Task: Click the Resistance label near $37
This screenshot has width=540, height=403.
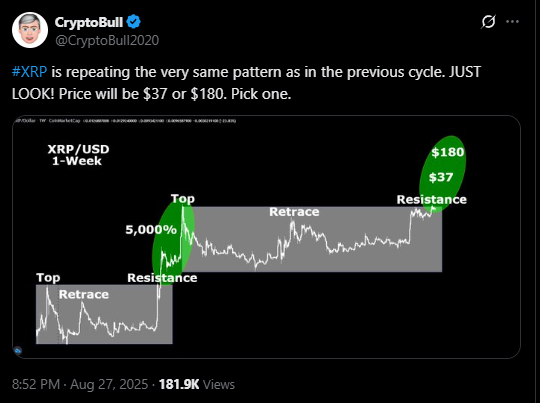Action: coord(432,199)
